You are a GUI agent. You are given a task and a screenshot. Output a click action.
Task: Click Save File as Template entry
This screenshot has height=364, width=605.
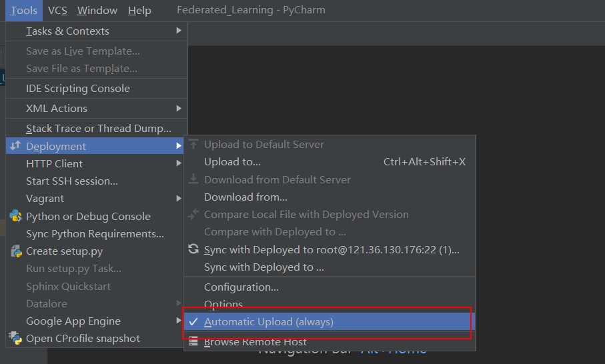pos(97,68)
